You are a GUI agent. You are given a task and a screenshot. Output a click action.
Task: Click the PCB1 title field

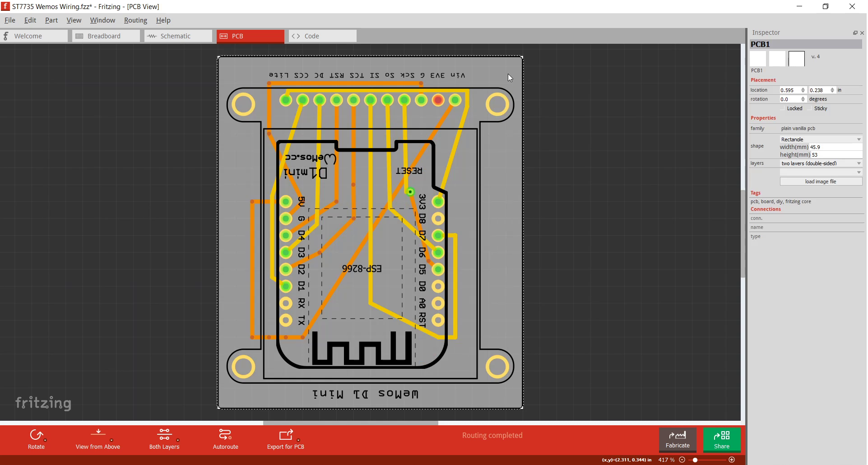806,44
